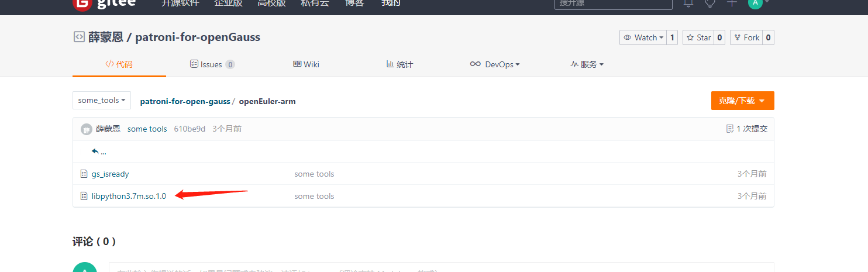Open the 1 次提交 commits link

click(x=752, y=129)
